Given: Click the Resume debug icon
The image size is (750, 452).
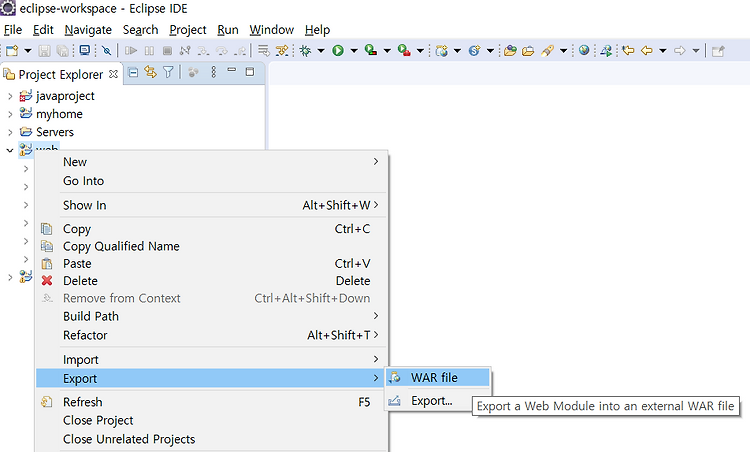Looking at the screenshot, I should coord(131,50).
